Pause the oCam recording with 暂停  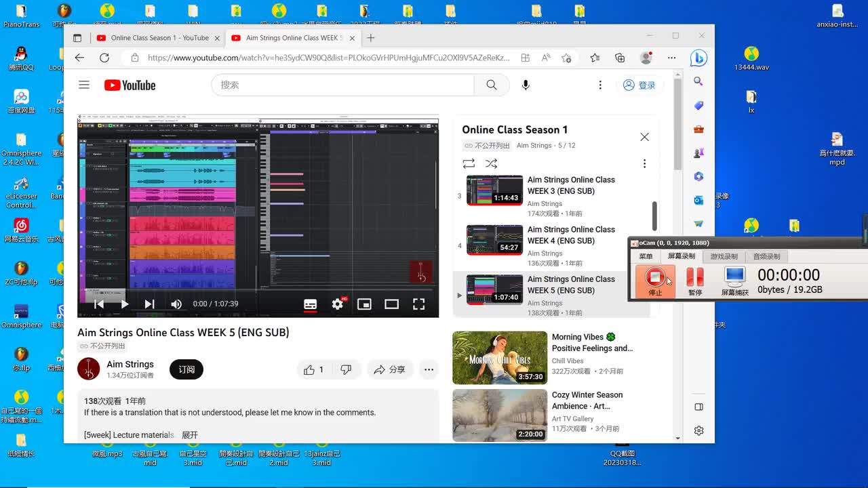[x=695, y=281]
